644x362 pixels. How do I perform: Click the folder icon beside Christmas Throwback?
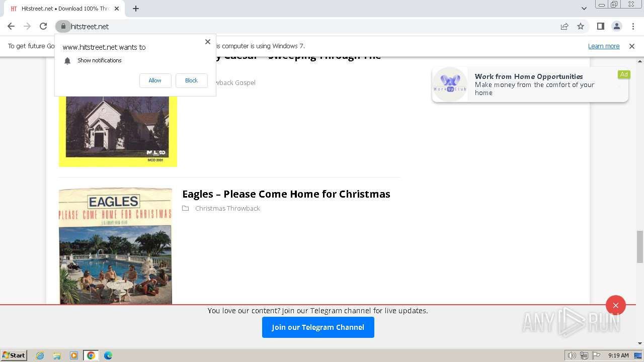click(186, 208)
